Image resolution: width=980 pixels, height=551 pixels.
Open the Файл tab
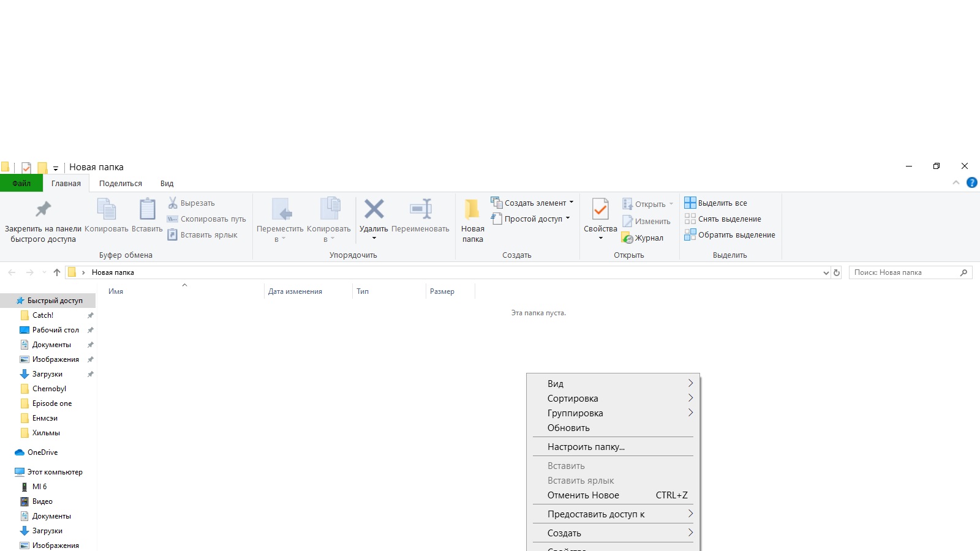pyautogui.click(x=21, y=183)
